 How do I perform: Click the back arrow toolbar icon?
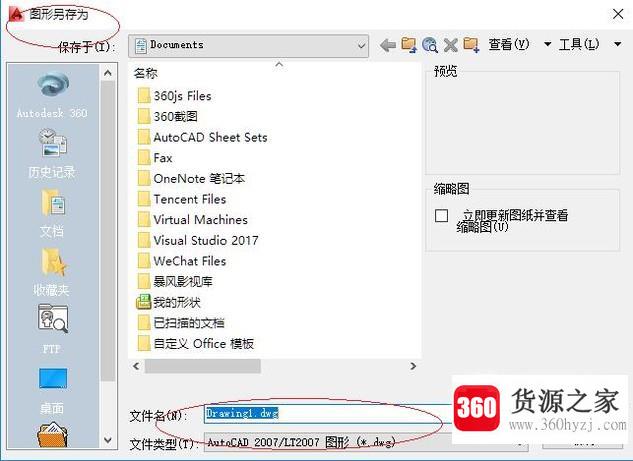(388, 45)
